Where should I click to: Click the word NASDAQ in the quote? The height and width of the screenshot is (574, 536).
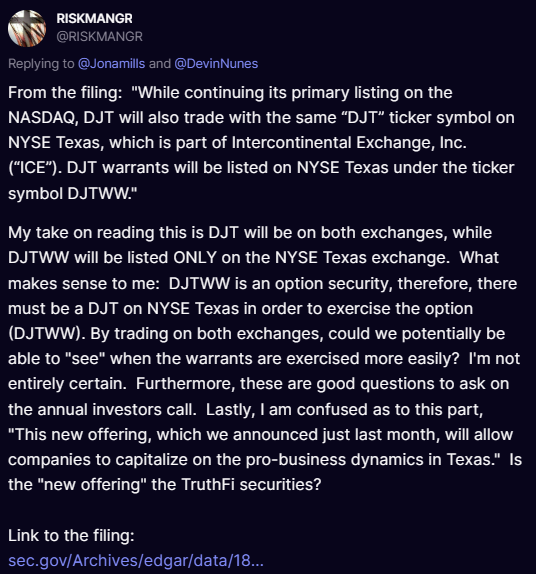coord(43,118)
